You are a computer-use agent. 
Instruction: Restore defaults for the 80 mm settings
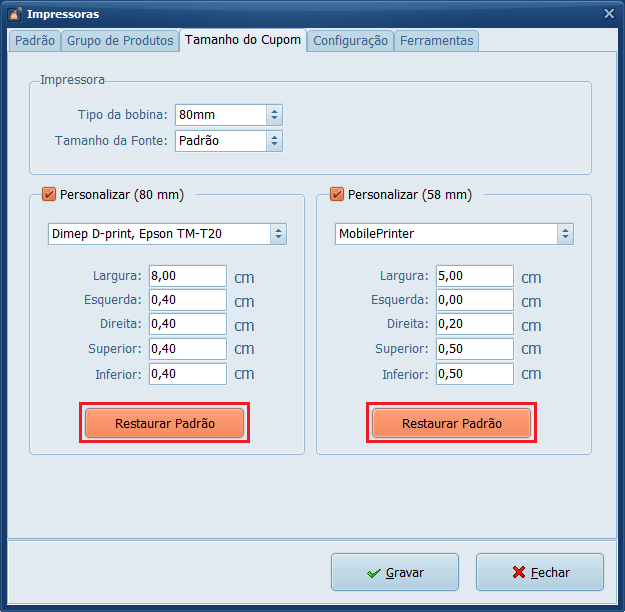point(164,423)
